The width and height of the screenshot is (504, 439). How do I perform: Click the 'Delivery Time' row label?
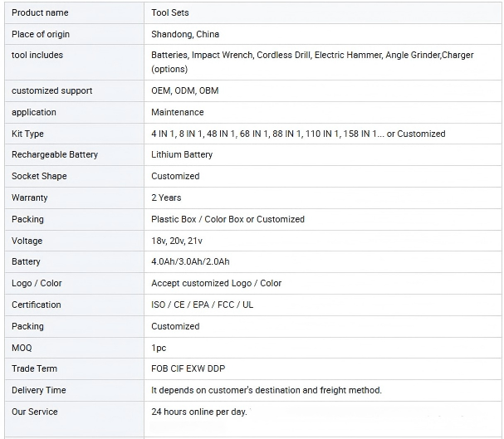click(39, 390)
